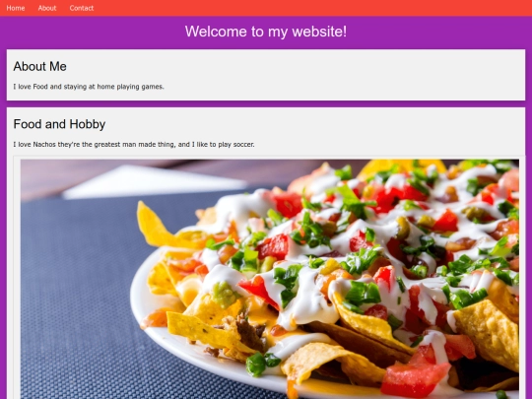Go to the About page link

(47, 8)
